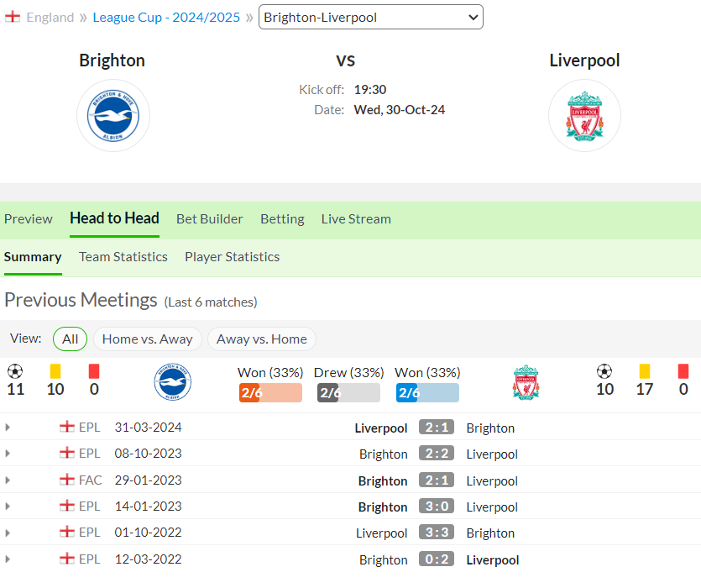Click small Liverpool crest in stats row
Viewport: 701px width, 588px height.
pos(526,381)
